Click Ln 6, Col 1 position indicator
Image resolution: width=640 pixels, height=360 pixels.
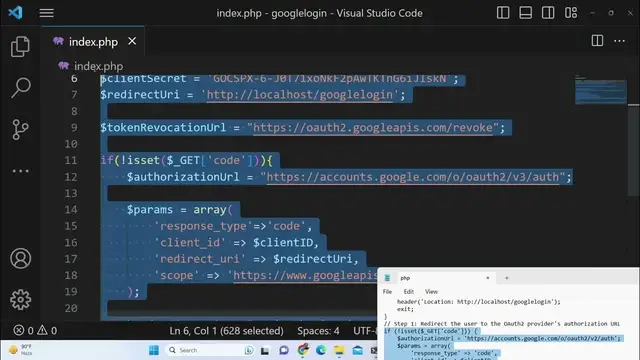coord(227,331)
